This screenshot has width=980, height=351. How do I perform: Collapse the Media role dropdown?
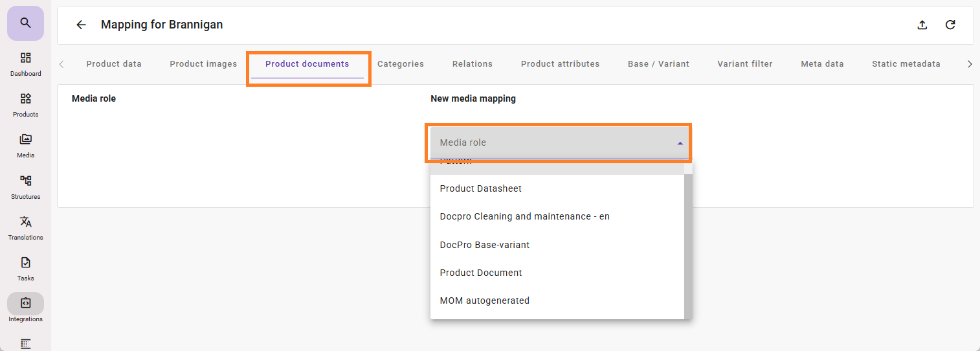click(680, 143)
